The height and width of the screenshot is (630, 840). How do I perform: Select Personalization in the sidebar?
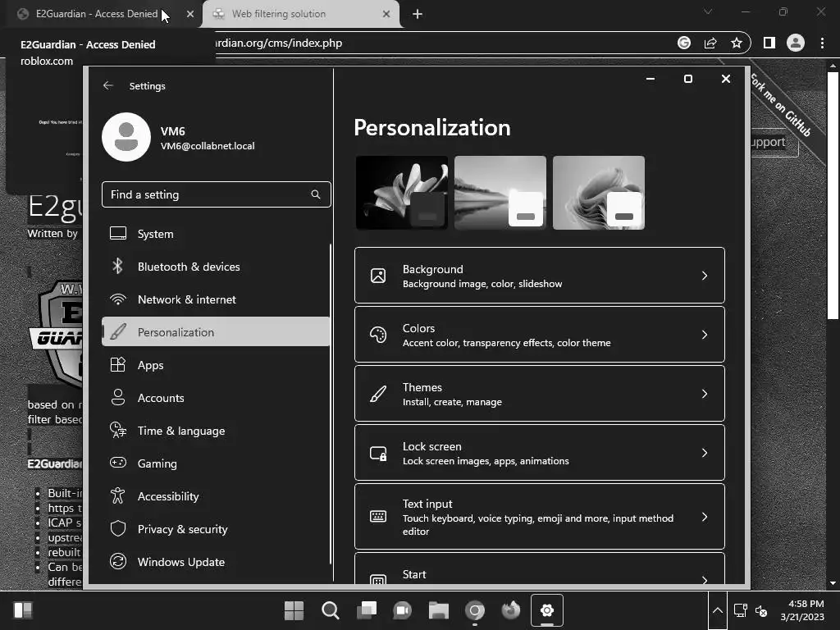coord(216,332)
